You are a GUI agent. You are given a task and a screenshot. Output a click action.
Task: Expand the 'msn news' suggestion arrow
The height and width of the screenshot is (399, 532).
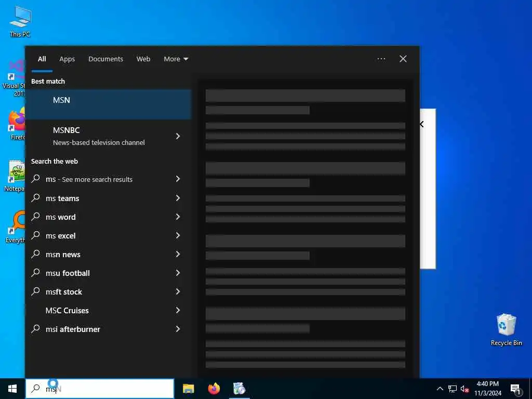point(178,254)
